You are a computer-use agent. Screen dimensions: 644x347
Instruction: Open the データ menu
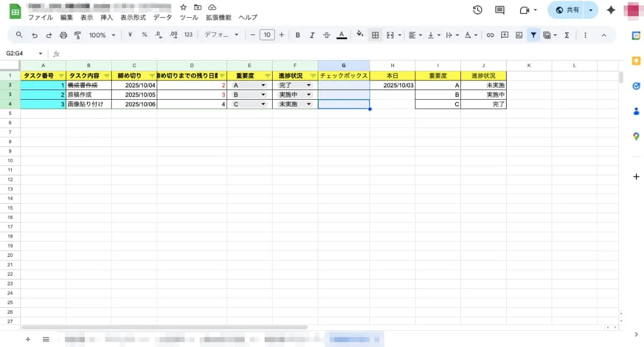163,17
